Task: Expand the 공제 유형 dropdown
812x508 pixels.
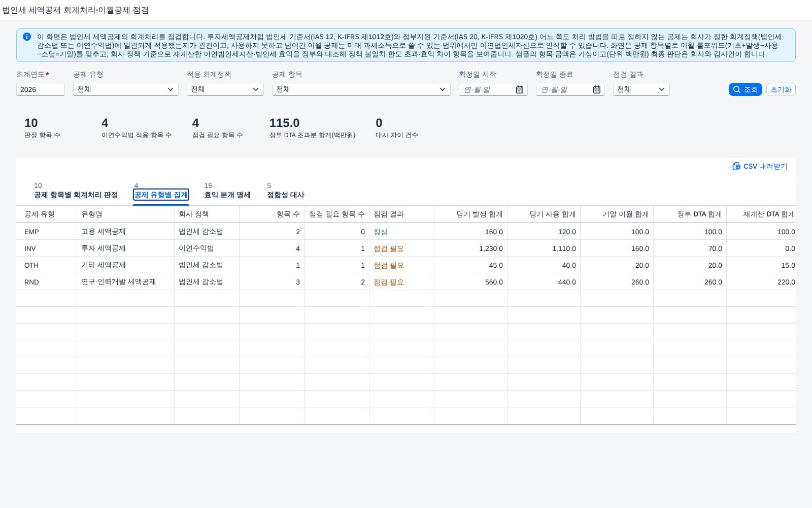Action: [x=171, y=89]
